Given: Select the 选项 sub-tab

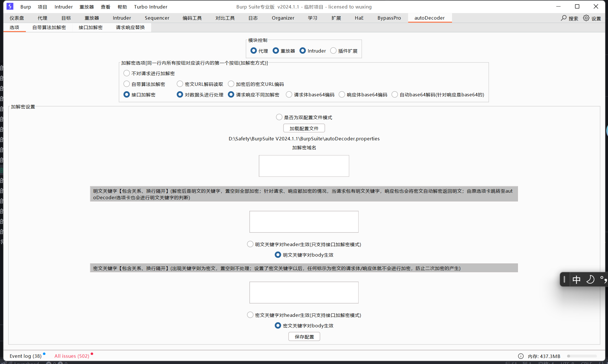Looking at the screenshot, I should coord(14,27).
